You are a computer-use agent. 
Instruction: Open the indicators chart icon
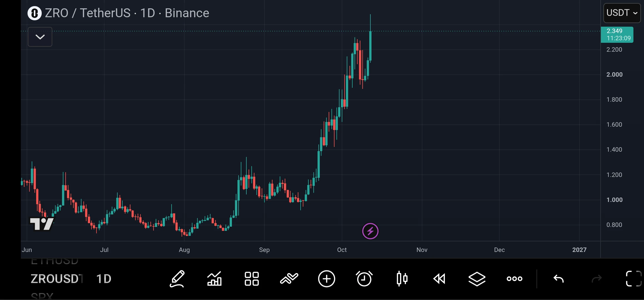[x=214, y=279]
